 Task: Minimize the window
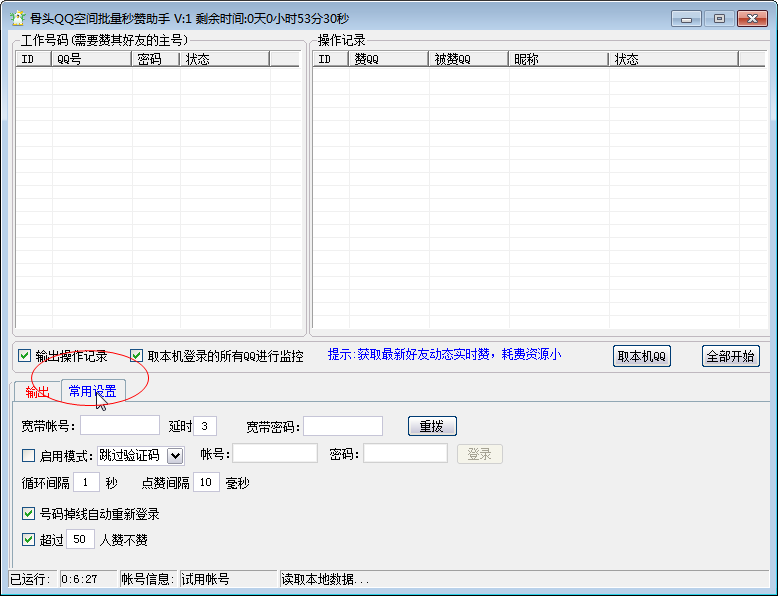click(x=686, y=19)
